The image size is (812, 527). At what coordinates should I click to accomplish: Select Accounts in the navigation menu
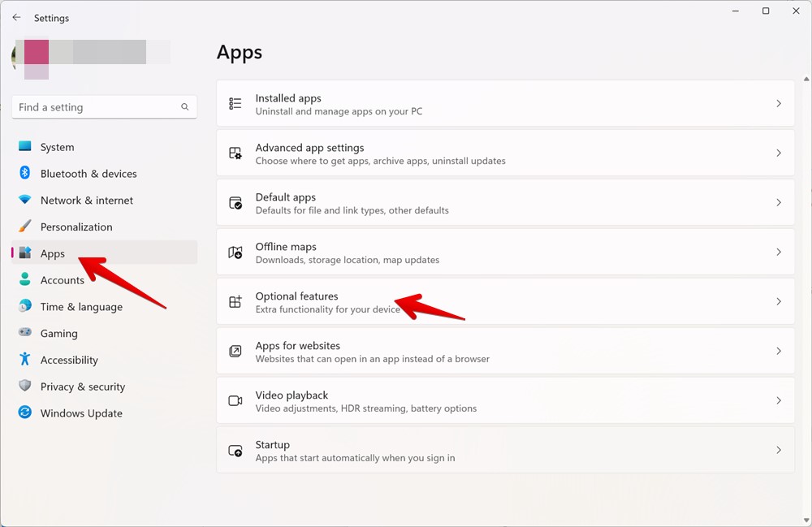coord(62,279)
